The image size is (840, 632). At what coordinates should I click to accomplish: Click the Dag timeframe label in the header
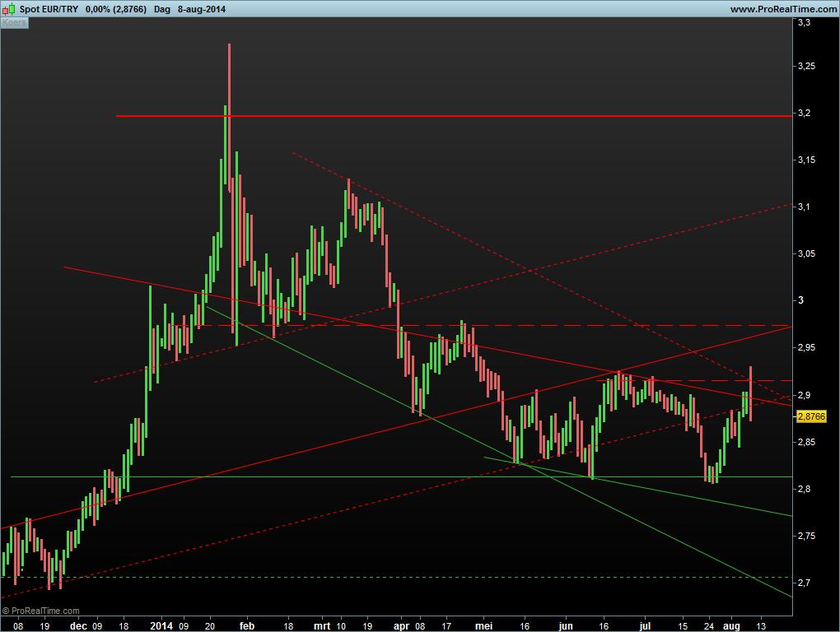162,9
